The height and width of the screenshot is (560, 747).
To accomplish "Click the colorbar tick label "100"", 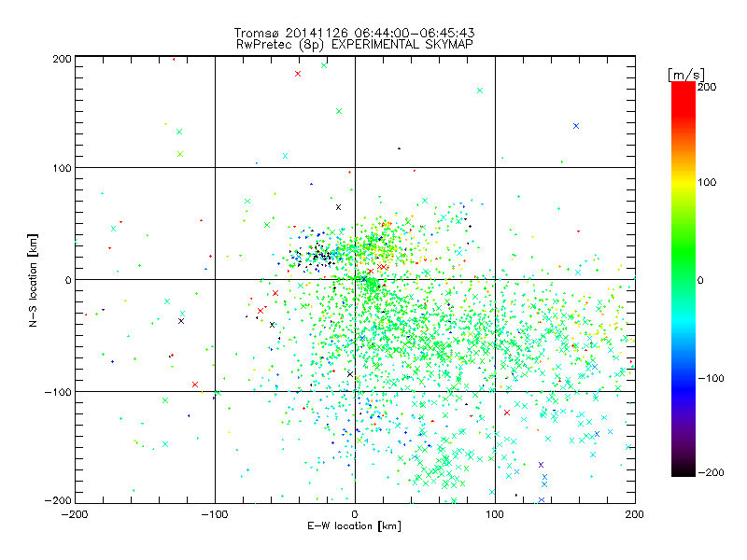I will tap(707, 182).
